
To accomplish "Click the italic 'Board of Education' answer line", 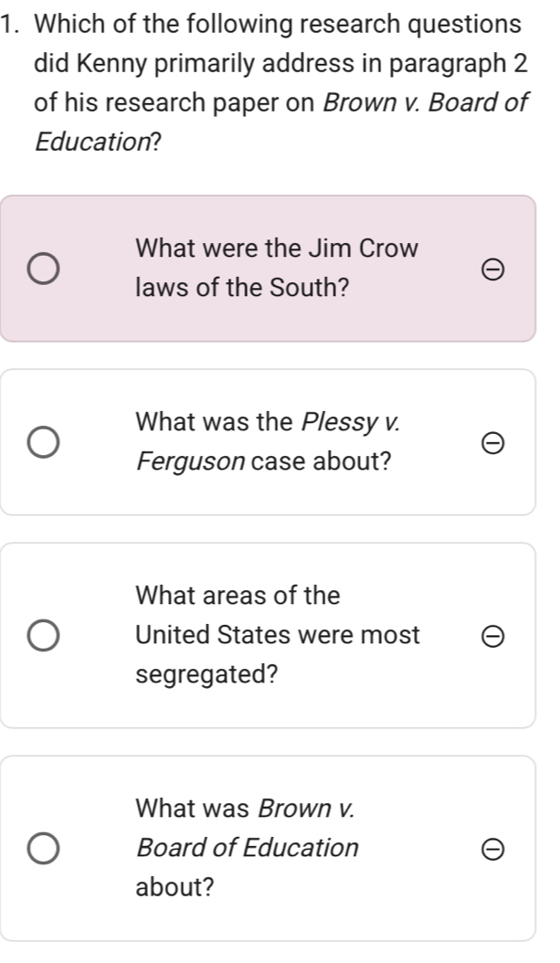I will click(247, 848).
